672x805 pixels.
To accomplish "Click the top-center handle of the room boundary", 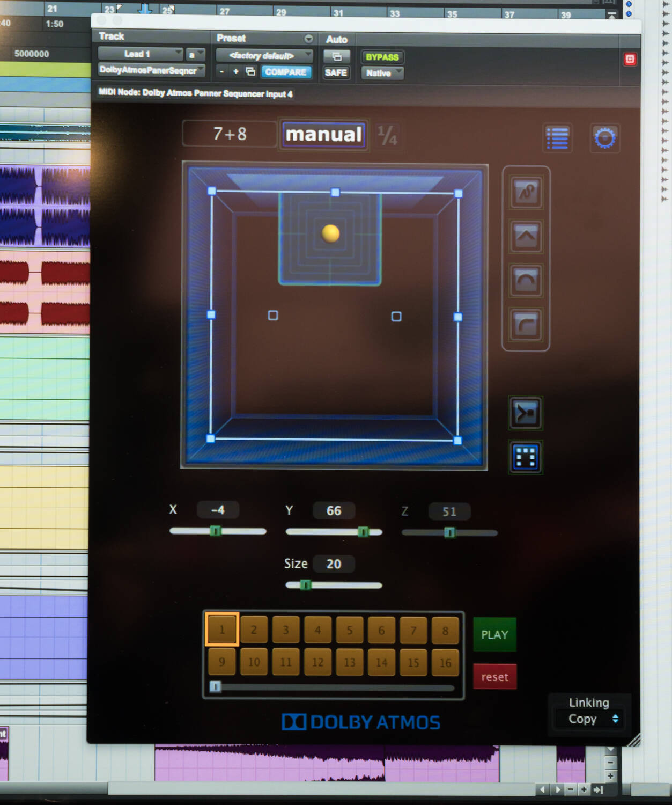I will [x=335, y=192].
